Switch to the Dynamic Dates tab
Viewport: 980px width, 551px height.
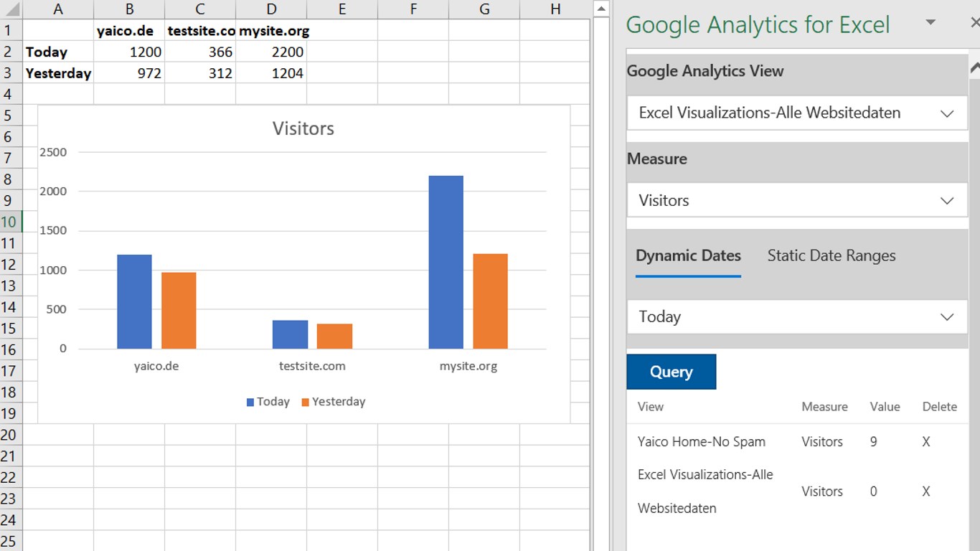[x=688, y=256]
